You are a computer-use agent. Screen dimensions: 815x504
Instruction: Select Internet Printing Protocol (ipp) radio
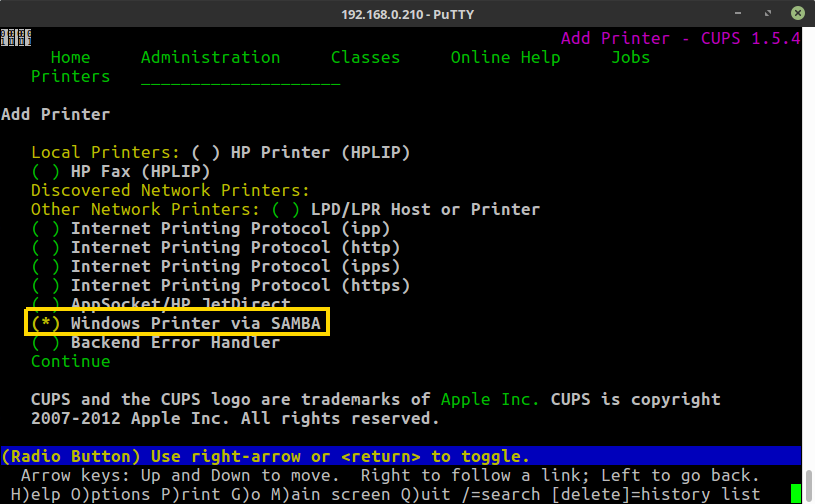(45, 229)
